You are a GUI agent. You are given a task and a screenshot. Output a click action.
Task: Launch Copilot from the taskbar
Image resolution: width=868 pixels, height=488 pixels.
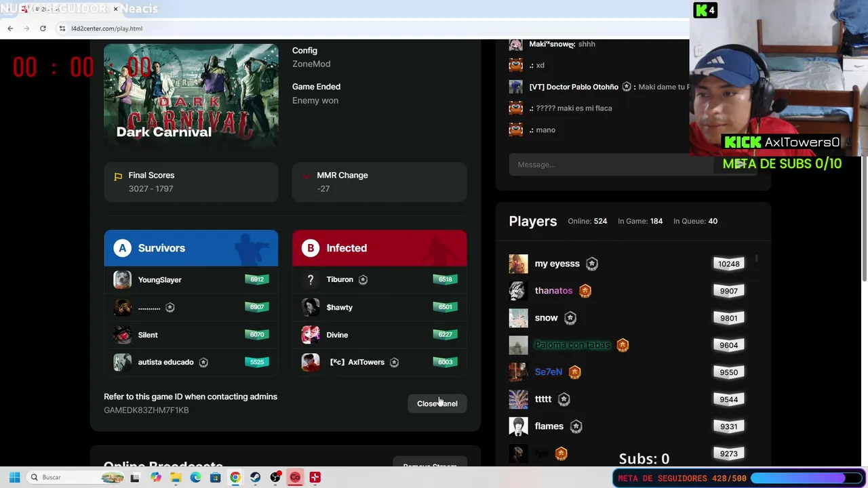pos(156,477)
